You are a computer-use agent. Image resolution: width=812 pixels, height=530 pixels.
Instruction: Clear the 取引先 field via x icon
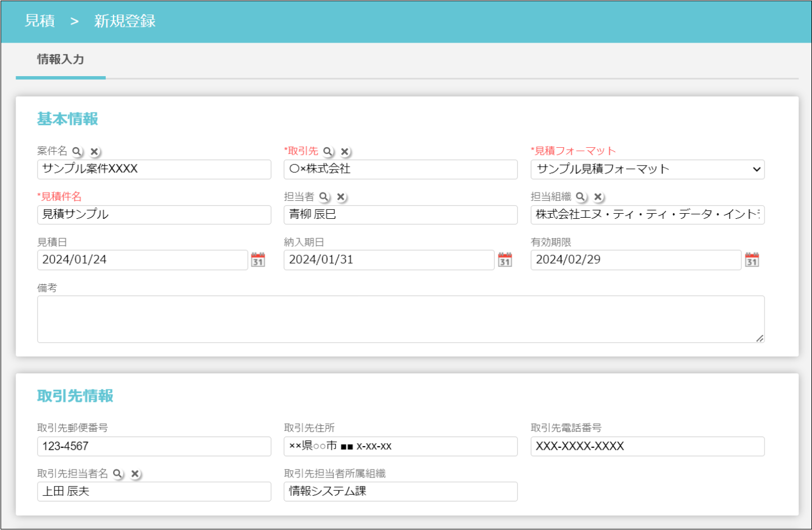(345, 152)
